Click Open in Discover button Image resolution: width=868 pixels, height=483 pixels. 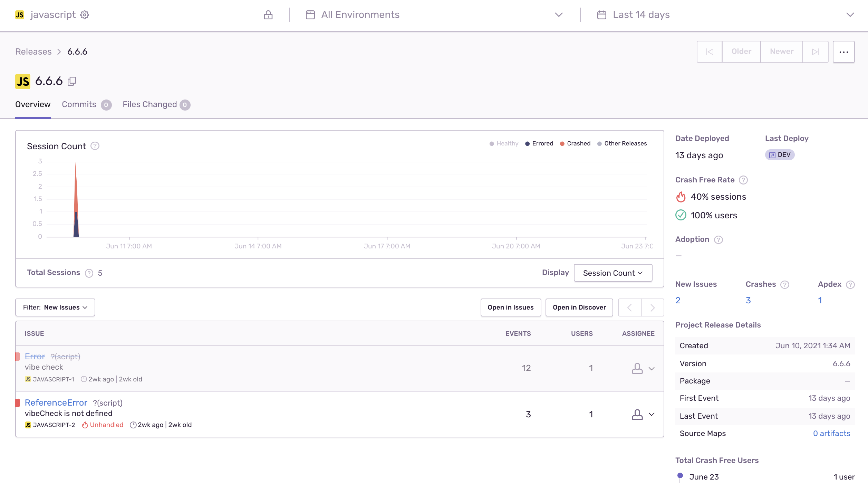click(579, 307)
